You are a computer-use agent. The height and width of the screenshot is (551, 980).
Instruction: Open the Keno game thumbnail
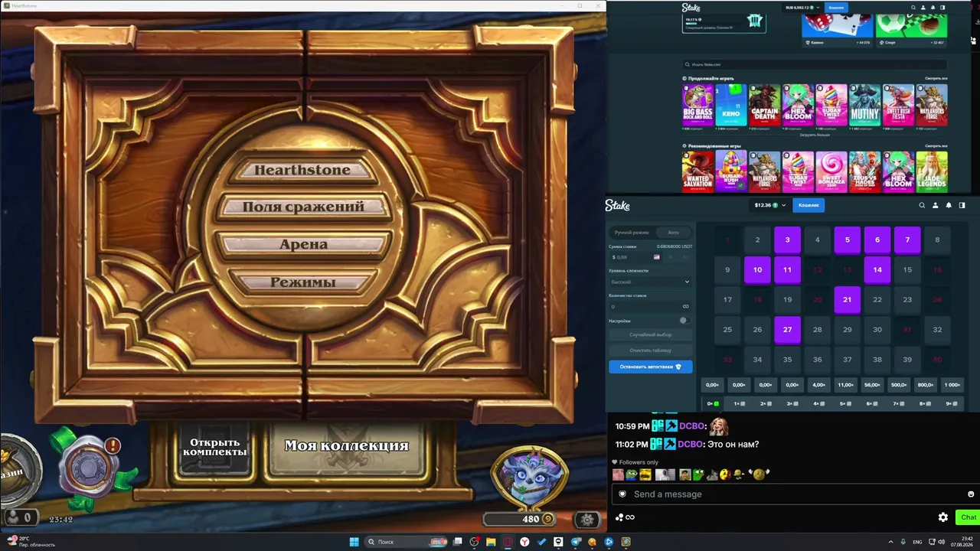(x=731, y=105)
